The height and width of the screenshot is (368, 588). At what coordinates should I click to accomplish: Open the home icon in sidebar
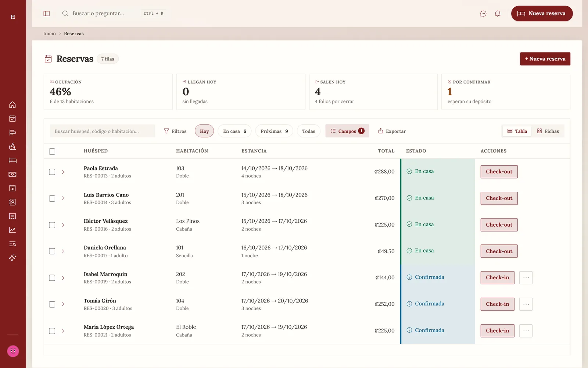click(12, 105)
